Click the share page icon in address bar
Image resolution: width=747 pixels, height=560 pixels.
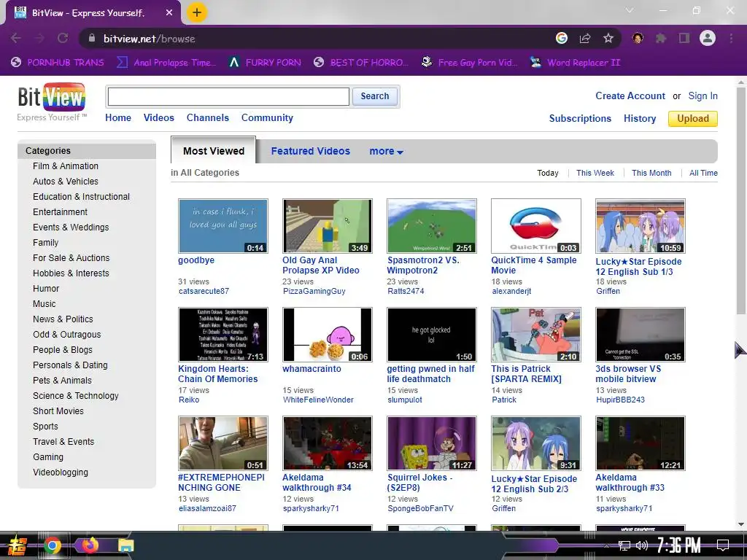[585, 38]
